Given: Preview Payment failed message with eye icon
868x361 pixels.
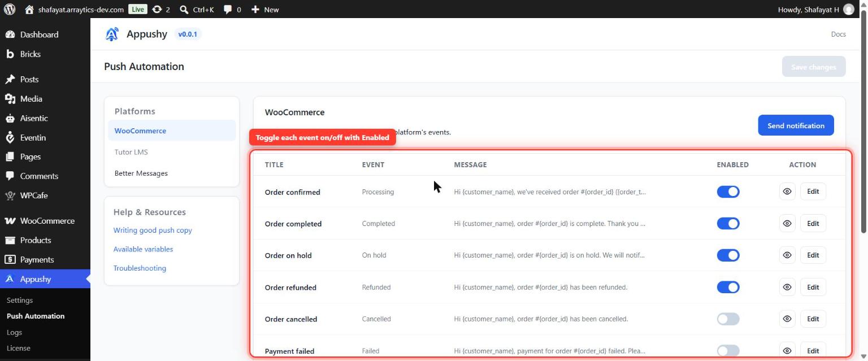Looking at the screenshot, I should pos(787,351).
